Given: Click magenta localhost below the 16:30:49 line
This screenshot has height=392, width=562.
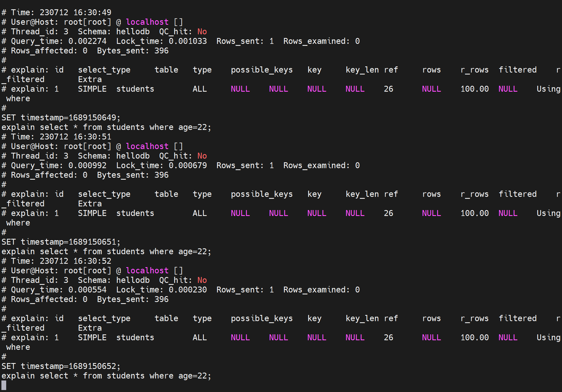Looking at the screenshot, I should 147,22.
